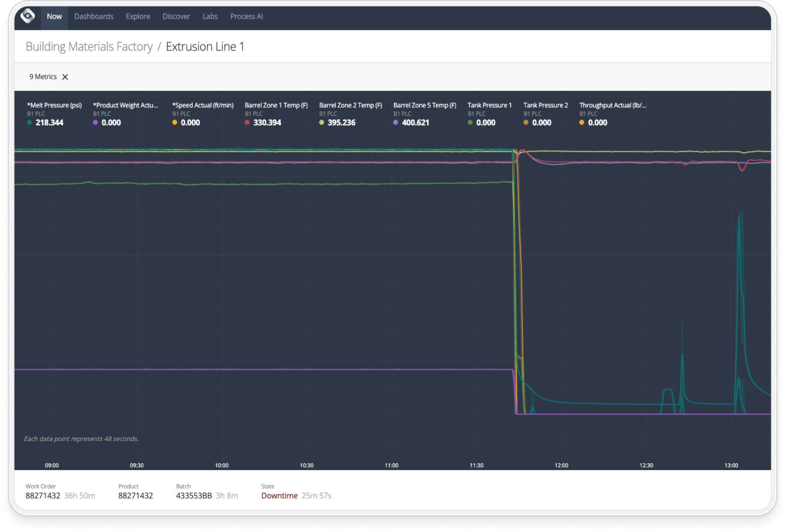The image size is (785, 532).
Task: Toggle the Throughput Actual metric legend
Action: [x=612, y=105]
